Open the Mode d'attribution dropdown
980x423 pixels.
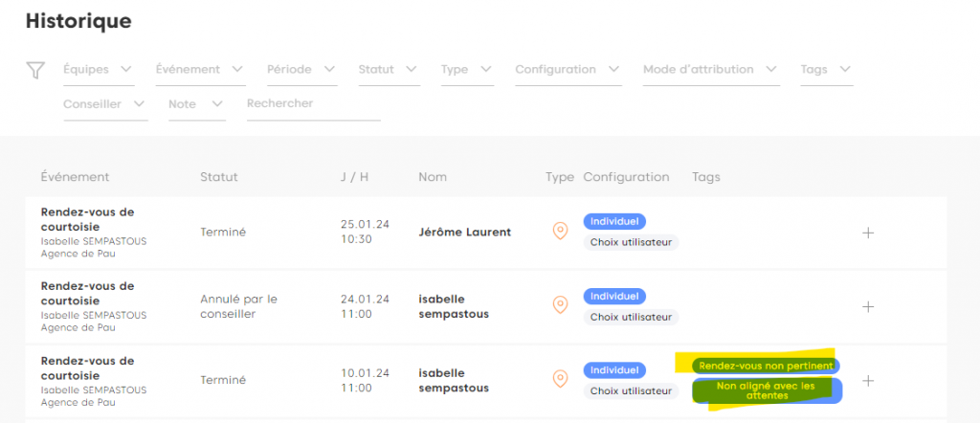(x=710, y=70)
